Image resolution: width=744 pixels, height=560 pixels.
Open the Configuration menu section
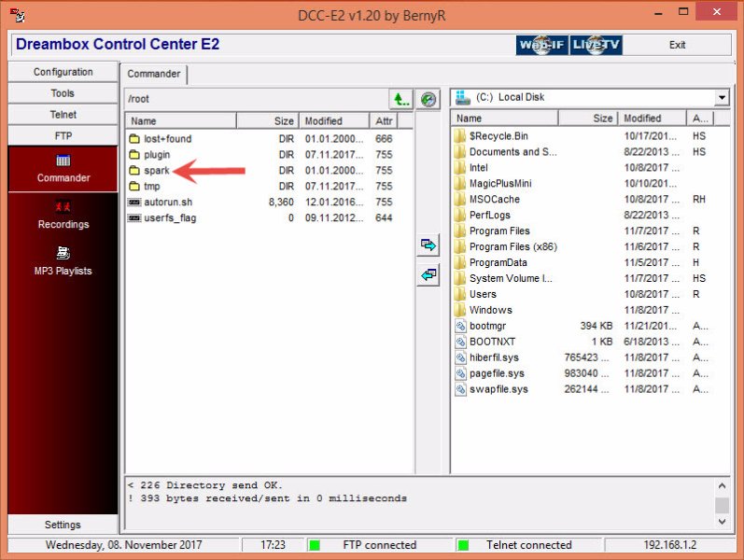pyautogui.click(x=63, y=72)
